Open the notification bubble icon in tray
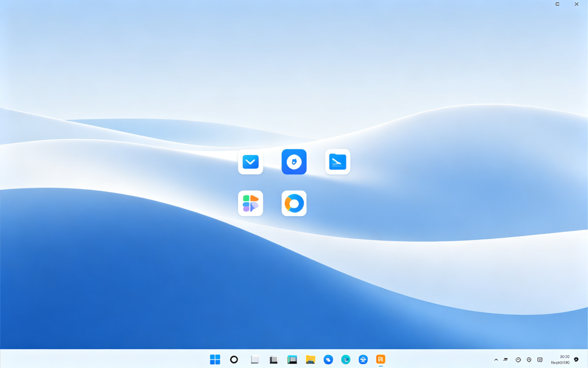 (x=577, y=360)
